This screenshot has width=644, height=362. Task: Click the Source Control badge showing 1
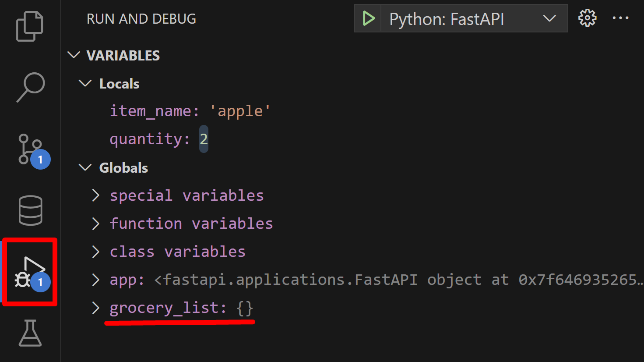pyautogui.click(x=40, y=160)
